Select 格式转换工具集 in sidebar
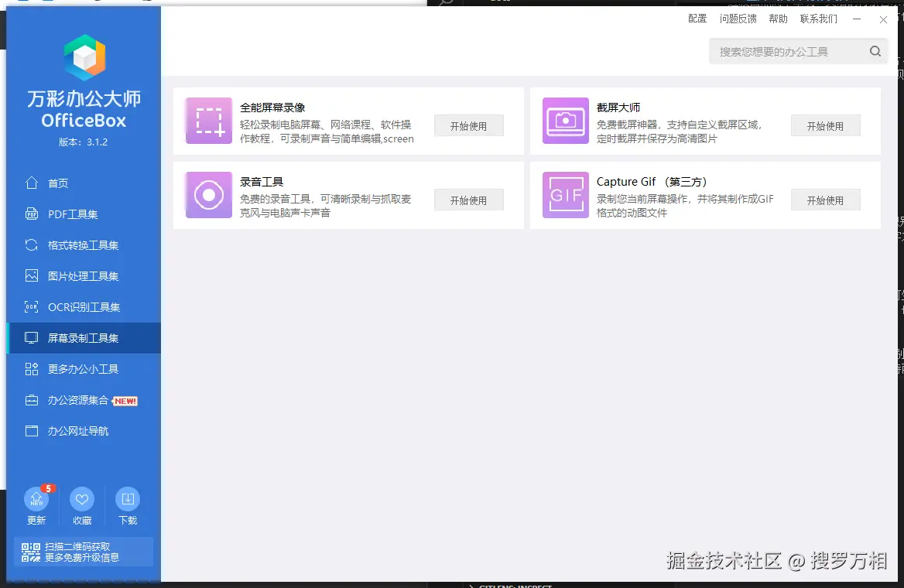The image size is (904, 588). click(84, 245)
